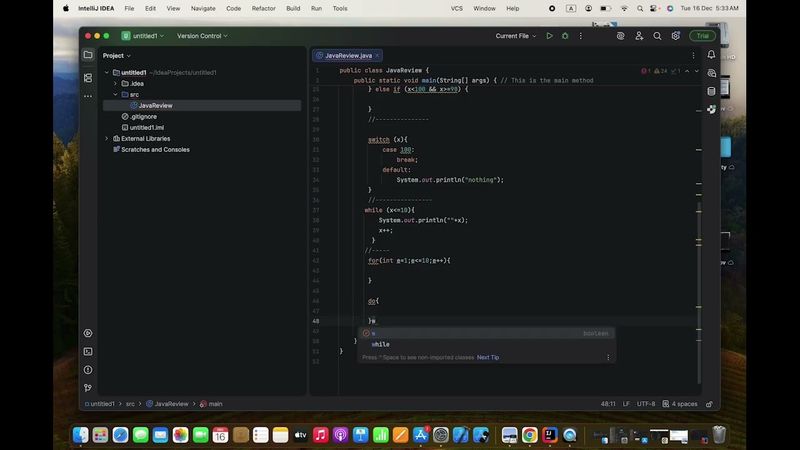Open the Structure tool window icon
Screen dimensions: 800x450
click(x=88, y=77)
